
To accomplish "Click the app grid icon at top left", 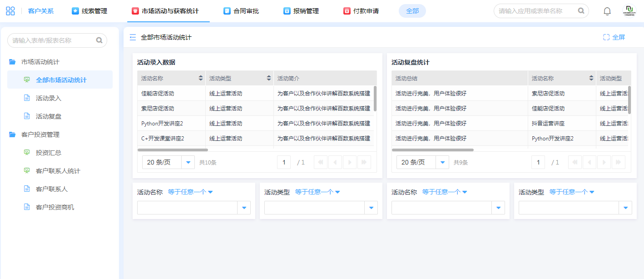I will pyautogui.click(x=10, y=11).
